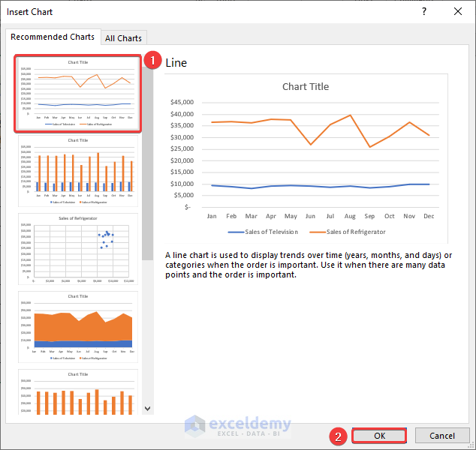Click the scroll down arrow in chart list
This screenshot has height=450, width=476.
click(148, 409)
